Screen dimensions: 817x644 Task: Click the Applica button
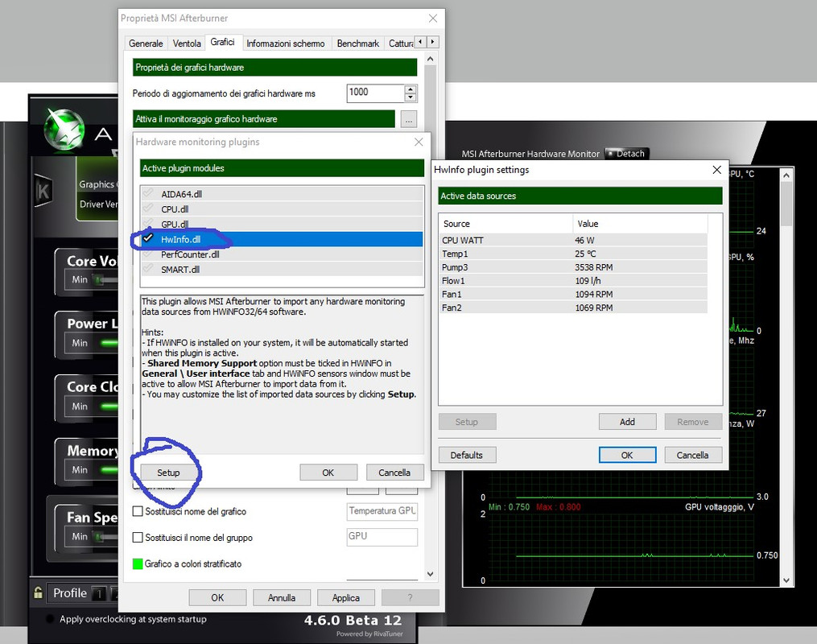[x=346, y=597]
